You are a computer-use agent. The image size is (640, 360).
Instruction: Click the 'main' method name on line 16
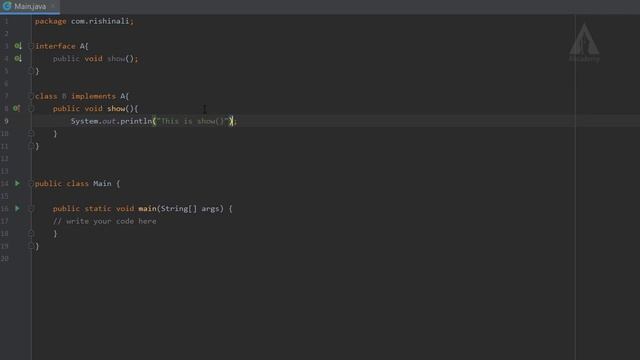147,209
